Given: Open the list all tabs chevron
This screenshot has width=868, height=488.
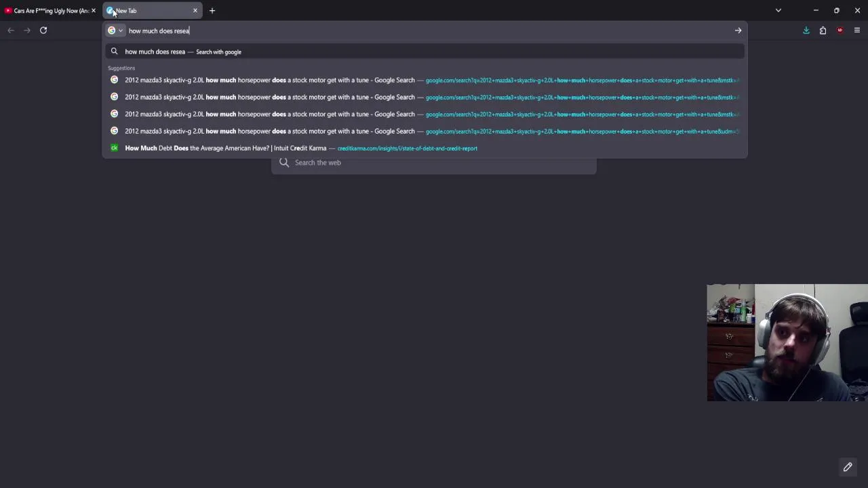Looking at the screenshot, I should pos(778,11).
